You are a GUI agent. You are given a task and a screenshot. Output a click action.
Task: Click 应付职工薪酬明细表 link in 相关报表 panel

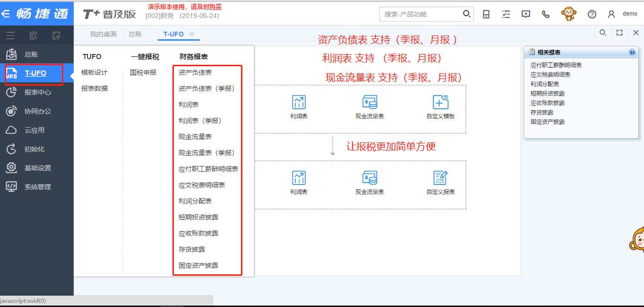[556, 65]
